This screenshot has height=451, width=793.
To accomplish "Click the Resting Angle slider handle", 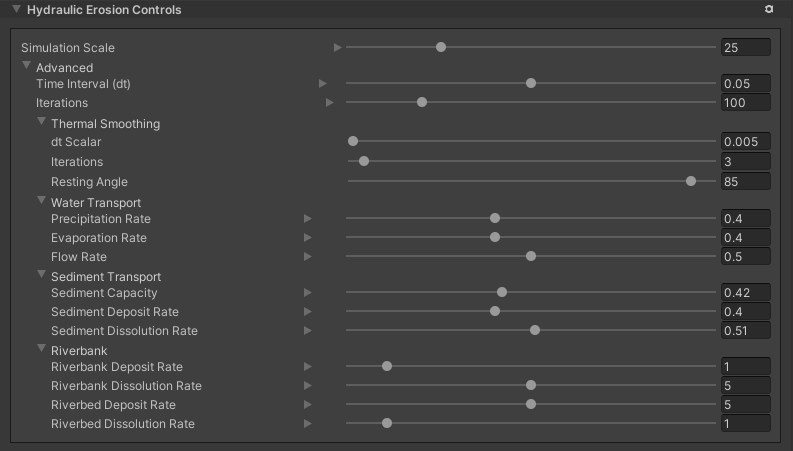I will point(691,181).
